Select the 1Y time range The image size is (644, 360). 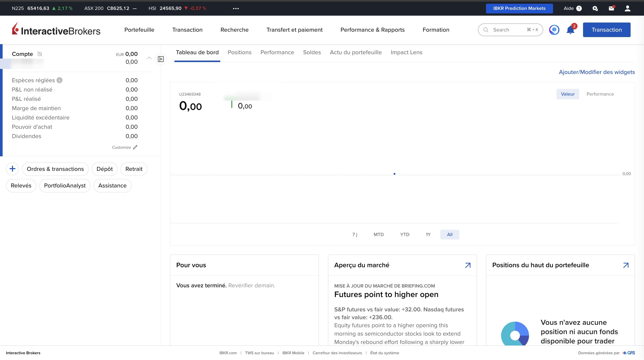(x=428, y=234)
